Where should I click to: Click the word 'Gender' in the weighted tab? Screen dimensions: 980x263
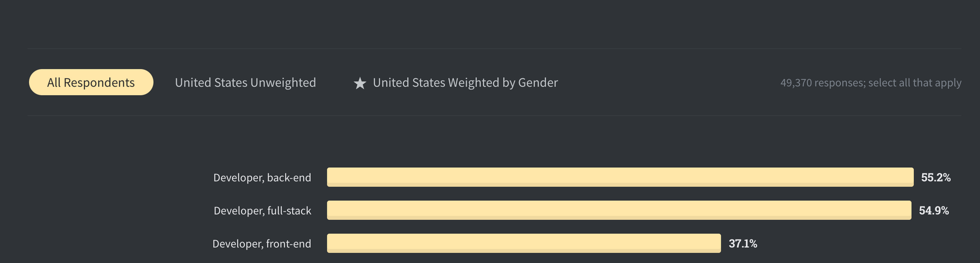click(x=538, y=82)
